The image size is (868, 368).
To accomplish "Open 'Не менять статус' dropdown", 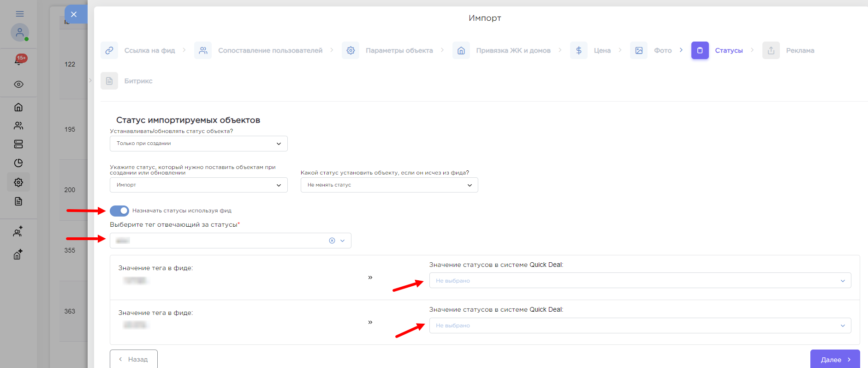I will [x=389, y=185].
